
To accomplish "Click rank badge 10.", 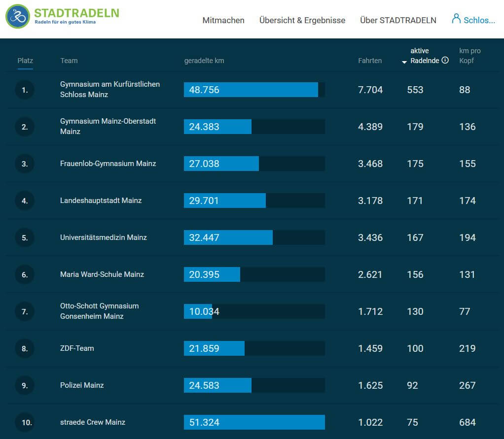I will coord(25,422).
